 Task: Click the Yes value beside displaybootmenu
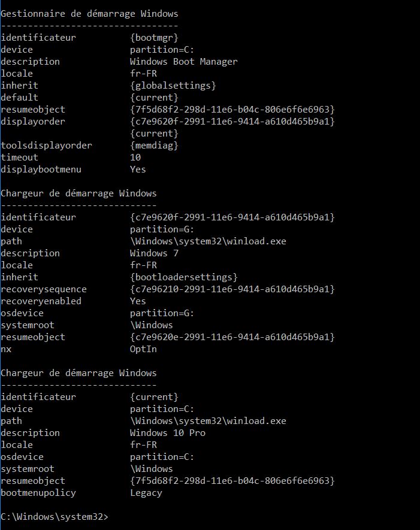(x=138, y=169)
